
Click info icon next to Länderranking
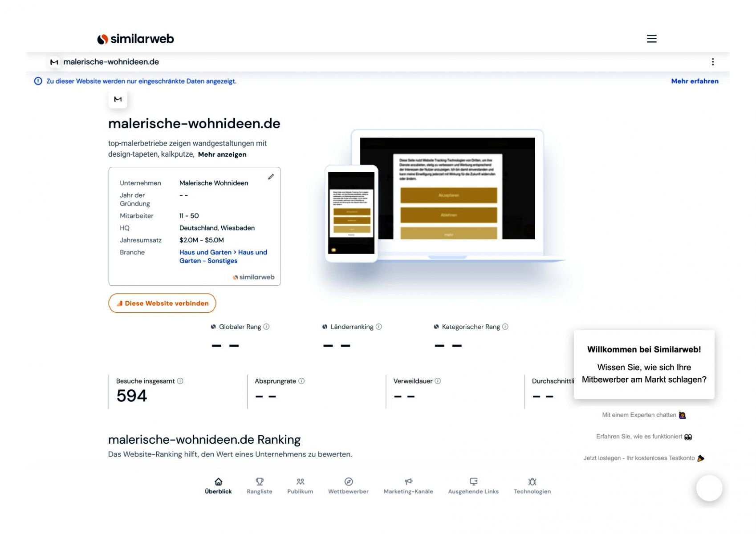(378, 327)
